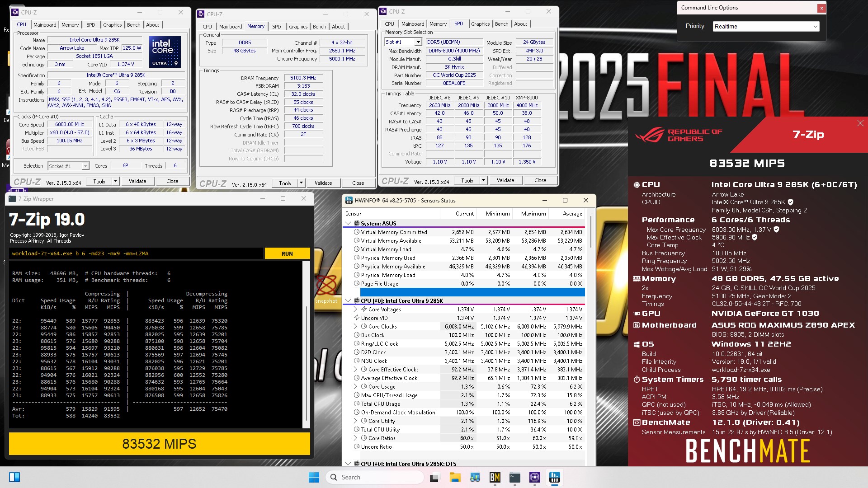Select the snapshot desktop icon
The width and height of the screenshot is (868, 488).
tap(326, 289)
